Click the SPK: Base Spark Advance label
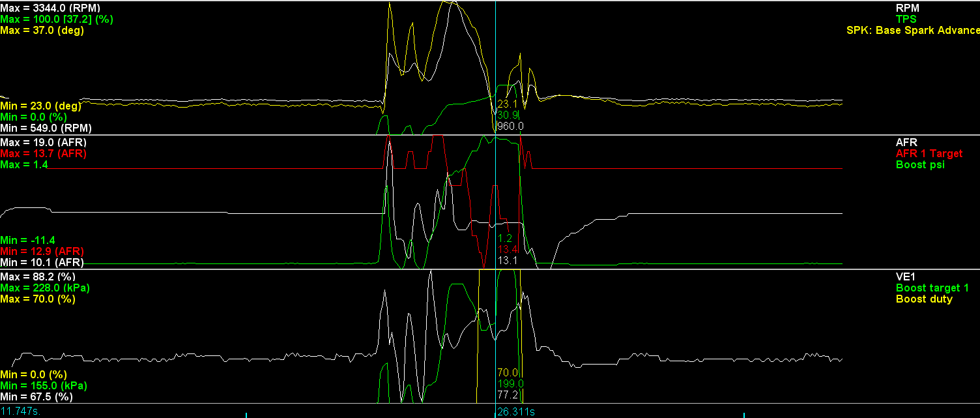 click(913, 30)
